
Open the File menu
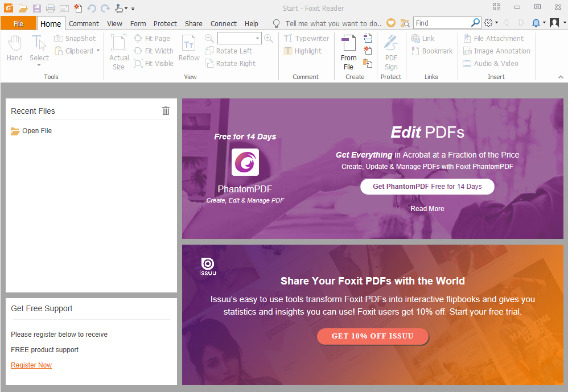pyautogui.click(x=18, y=23)
